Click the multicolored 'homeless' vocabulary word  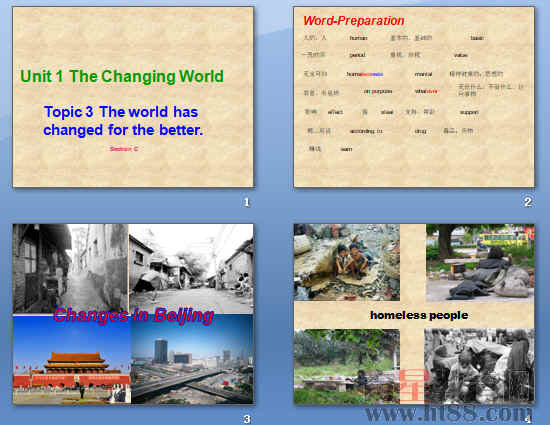tap(365, 74)
